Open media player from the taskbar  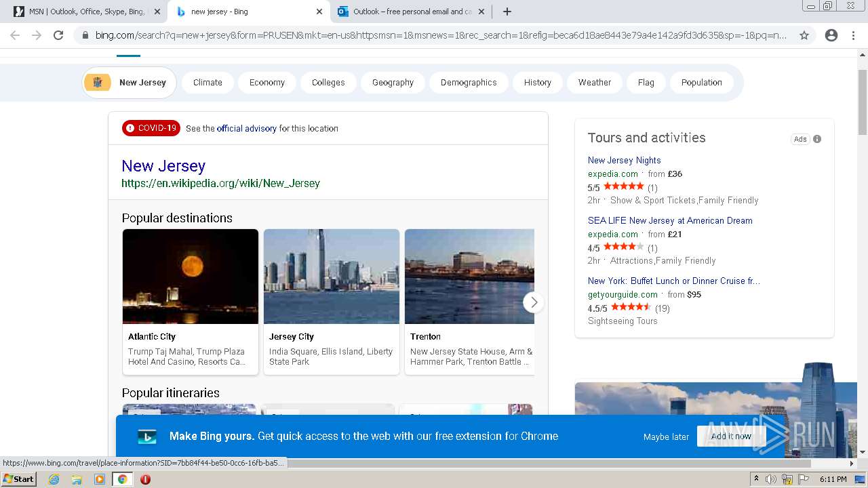[x=100, y=479]
